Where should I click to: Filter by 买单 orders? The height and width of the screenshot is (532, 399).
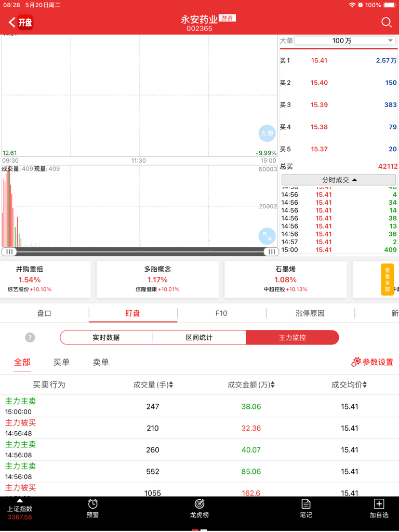61,362
